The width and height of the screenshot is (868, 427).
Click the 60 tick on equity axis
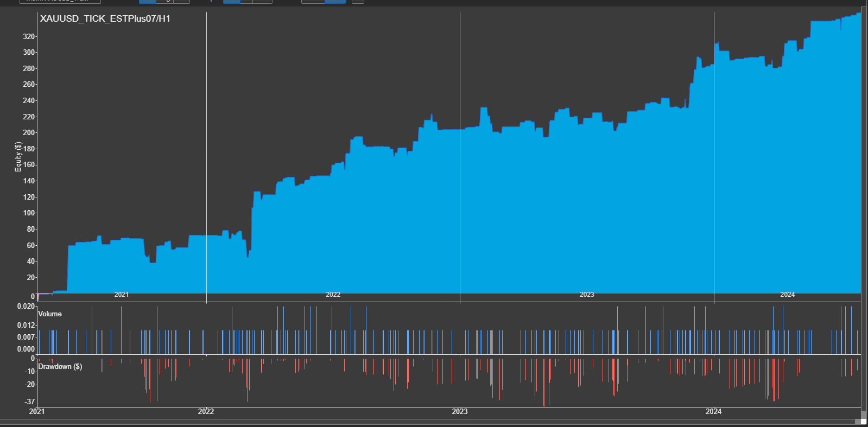pos(31,245)
